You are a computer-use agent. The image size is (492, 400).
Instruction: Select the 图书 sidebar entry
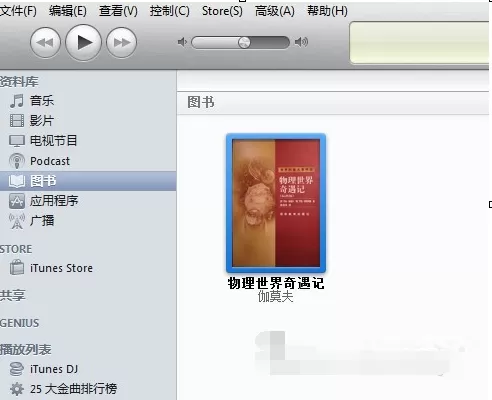coord(88,181)
